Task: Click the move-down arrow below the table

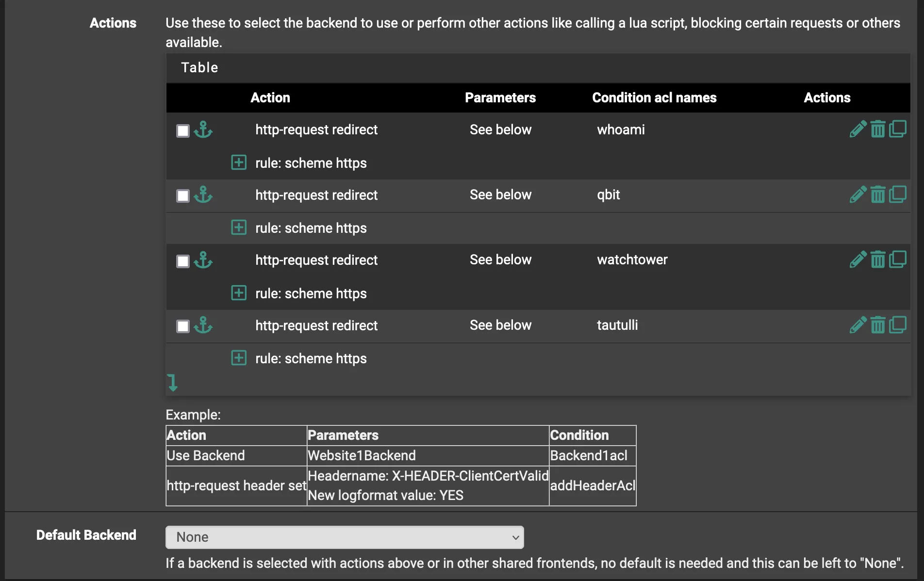Action: pyautogui.click(x=173, y=383)
